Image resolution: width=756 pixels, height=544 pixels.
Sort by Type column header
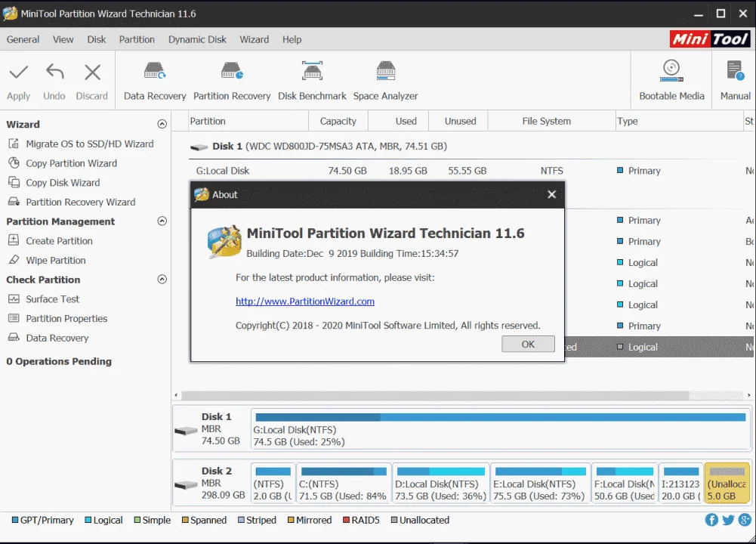click(x=679, y=121)
